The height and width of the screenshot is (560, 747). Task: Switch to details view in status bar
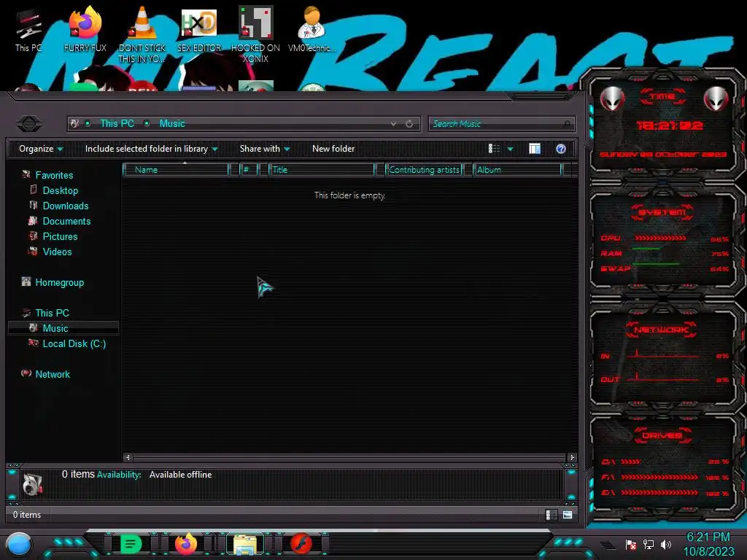[x=551, y=515]
